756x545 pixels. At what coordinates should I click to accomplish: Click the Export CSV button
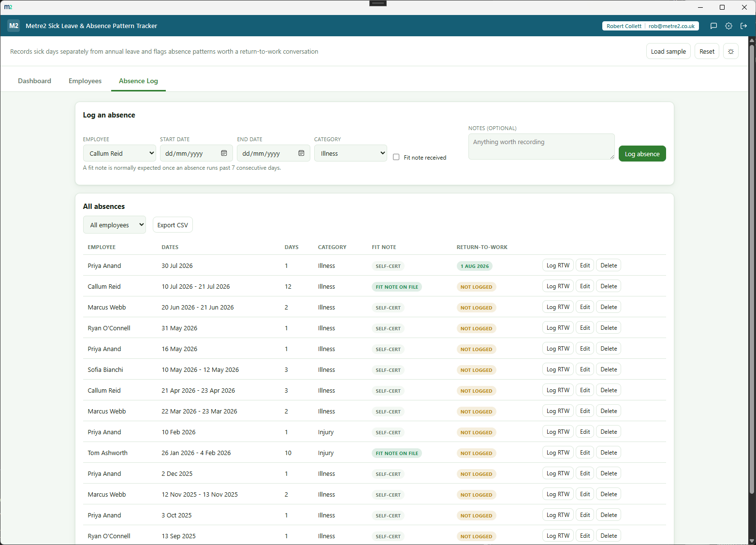click(173, 225)
